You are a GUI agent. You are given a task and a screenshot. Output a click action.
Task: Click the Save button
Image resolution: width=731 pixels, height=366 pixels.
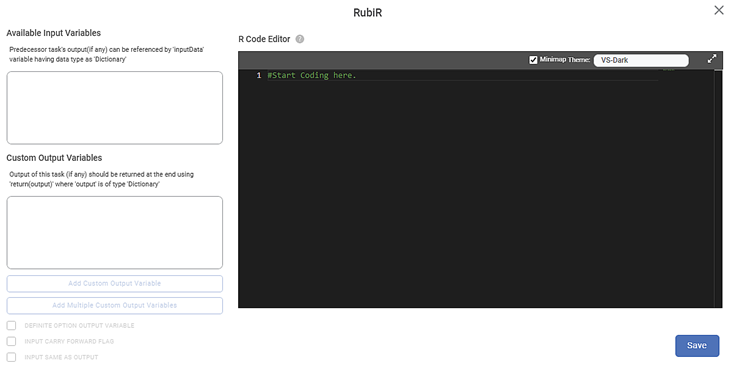[697, 345]
